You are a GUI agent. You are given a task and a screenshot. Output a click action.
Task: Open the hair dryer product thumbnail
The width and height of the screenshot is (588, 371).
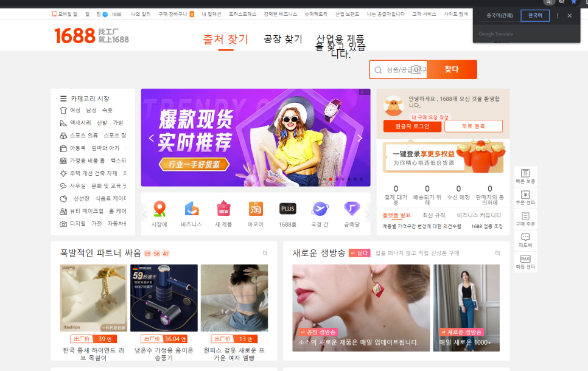click(164, 298)
